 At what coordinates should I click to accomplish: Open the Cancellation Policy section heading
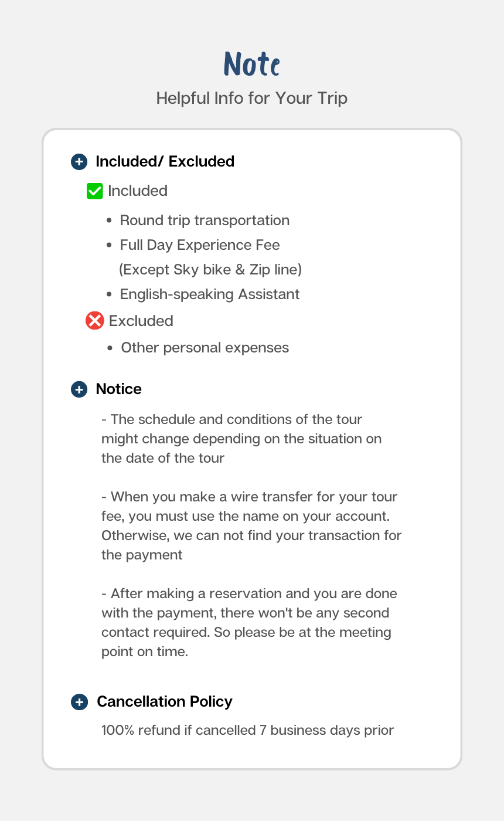click(164, 702)
